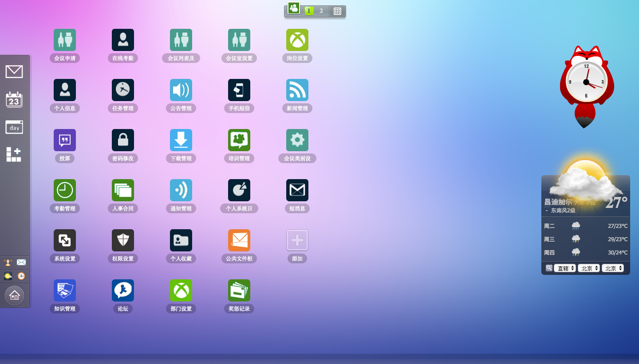The width and height of the screenshot is (639, 364).
Task: Click the mail envelope in left sidebar
Action: [x=14, y=71]
